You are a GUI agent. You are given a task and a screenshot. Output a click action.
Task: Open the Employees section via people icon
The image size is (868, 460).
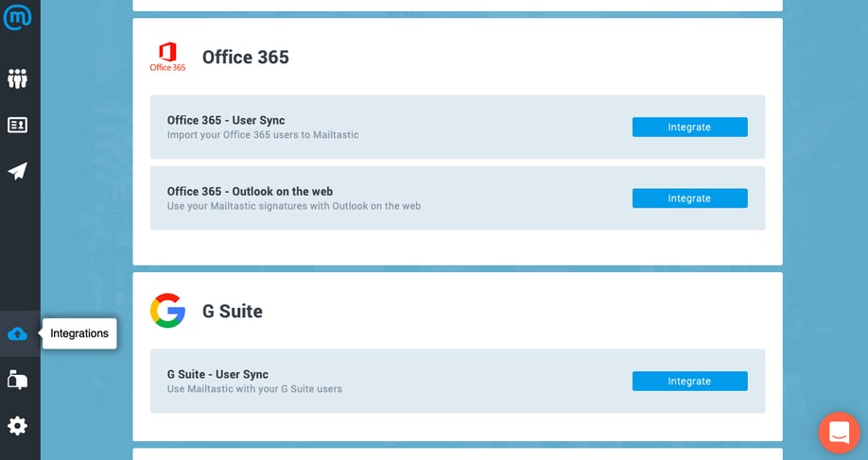(17, 78)
